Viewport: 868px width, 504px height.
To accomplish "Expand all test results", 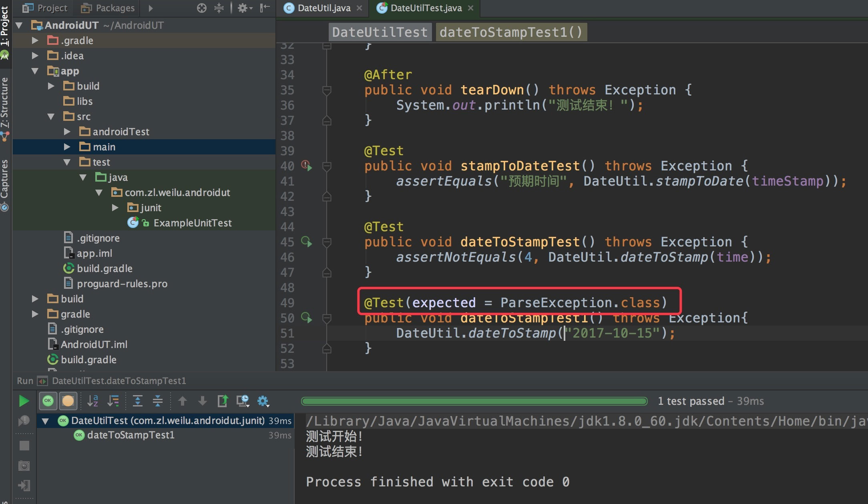I will (138, 401).
